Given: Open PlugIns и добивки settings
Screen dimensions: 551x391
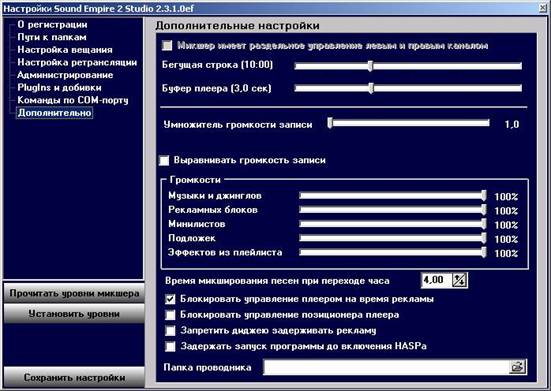Looking at the screenshot, I should coord(59,88).
